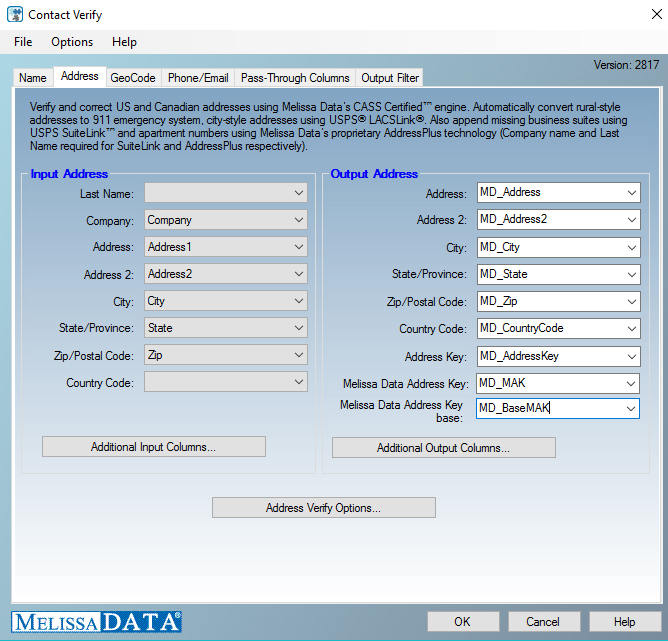This screenshot has height=641, width=668.
Task: Confirm with the OK button
Action: [463, 622]
